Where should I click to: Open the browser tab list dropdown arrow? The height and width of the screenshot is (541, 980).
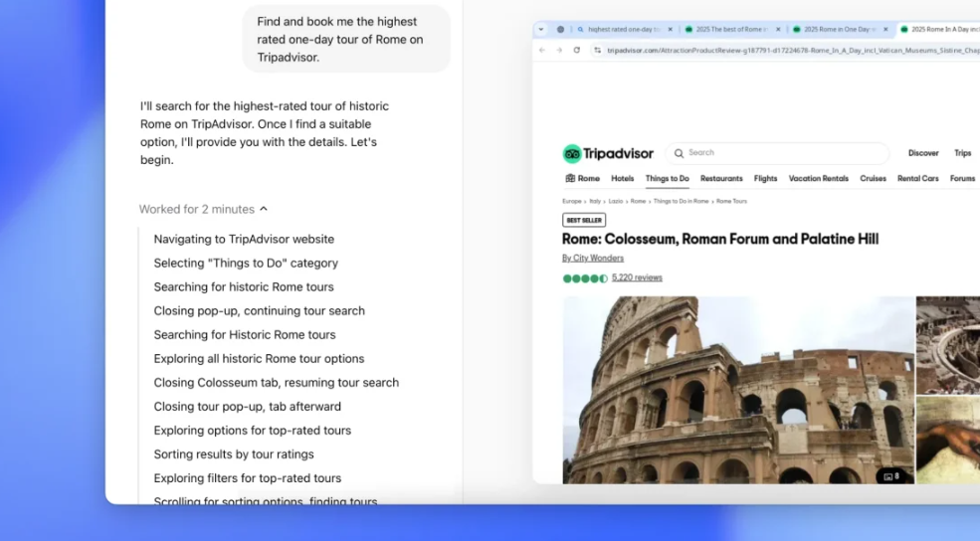point(541,30)
